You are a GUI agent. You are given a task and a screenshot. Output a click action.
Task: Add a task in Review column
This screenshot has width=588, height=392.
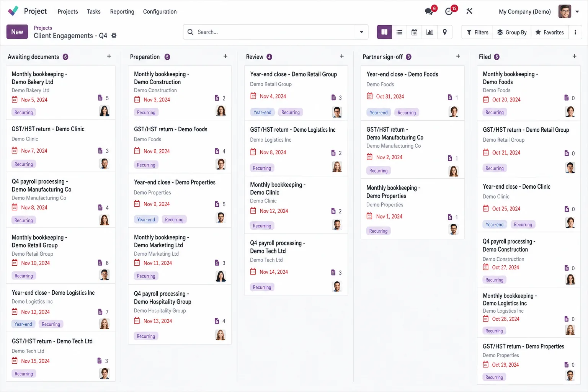342,56
